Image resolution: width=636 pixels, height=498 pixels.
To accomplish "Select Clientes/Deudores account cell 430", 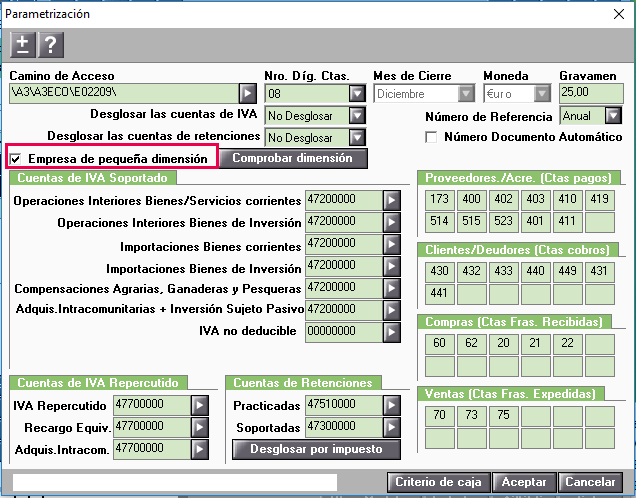I will point(440,271).
